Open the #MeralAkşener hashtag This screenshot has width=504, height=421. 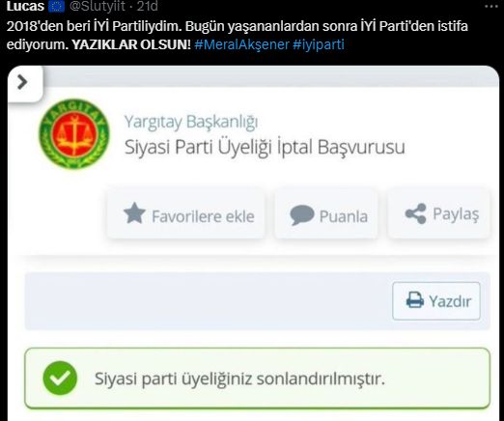pyautogui.click(x=241, y=44)
